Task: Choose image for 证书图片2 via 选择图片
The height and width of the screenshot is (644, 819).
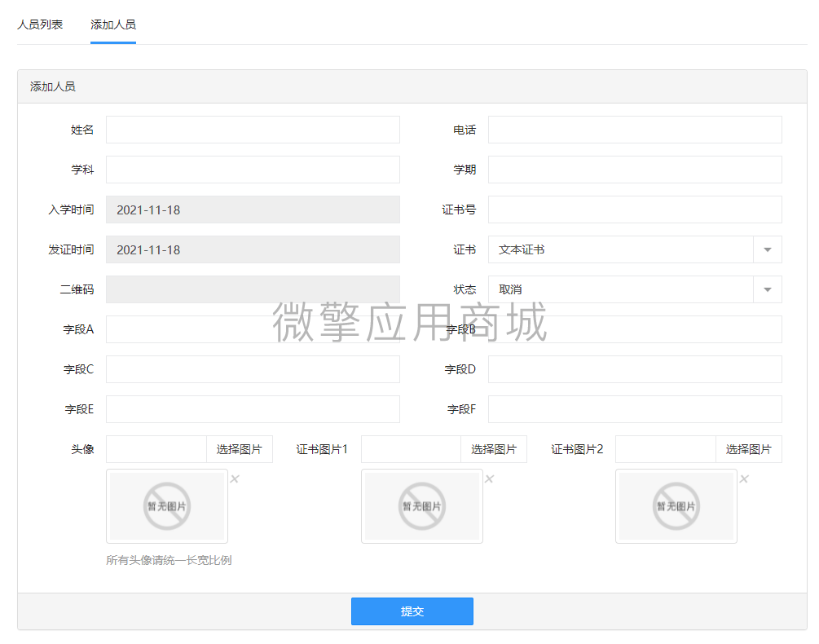Action: click(x=748, y=449)
